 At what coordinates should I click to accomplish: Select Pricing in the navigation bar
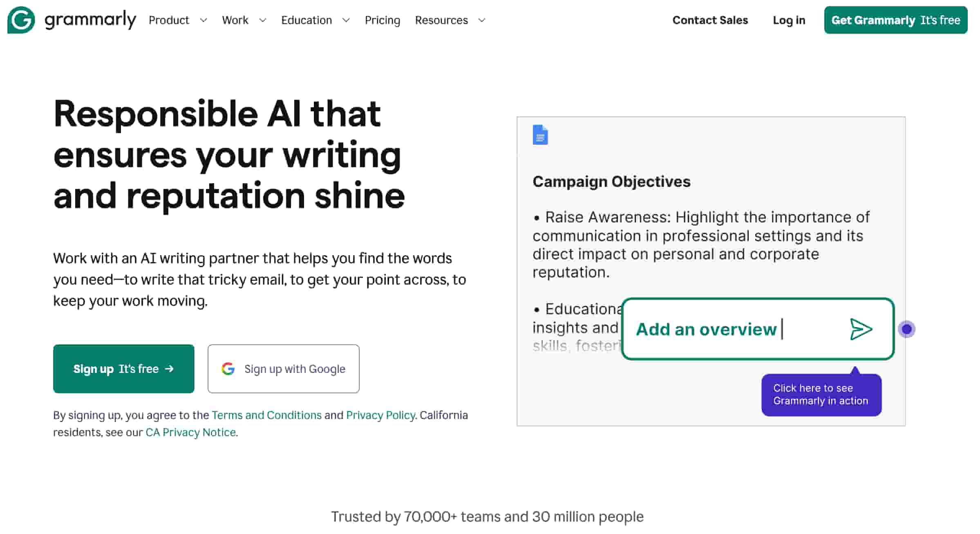[382, 20]
